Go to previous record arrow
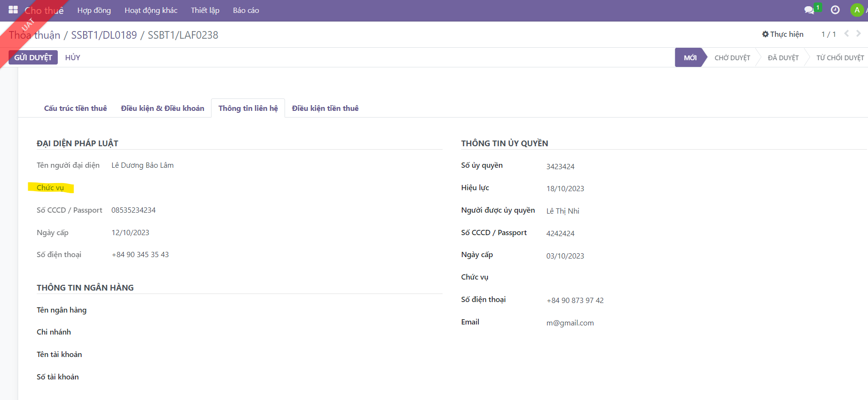Viewport: 868px width, 400px height. click(847, 33)
